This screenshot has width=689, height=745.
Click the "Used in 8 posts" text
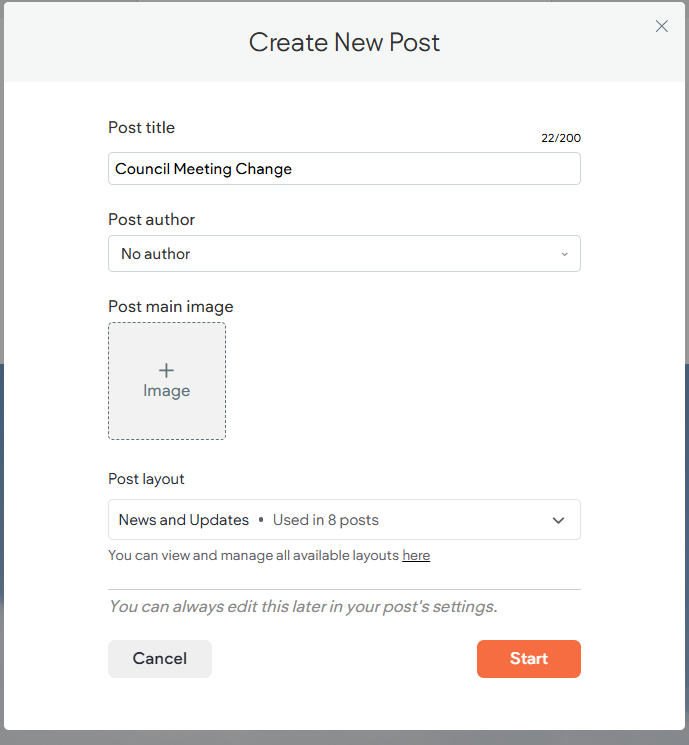click(326, 520)
